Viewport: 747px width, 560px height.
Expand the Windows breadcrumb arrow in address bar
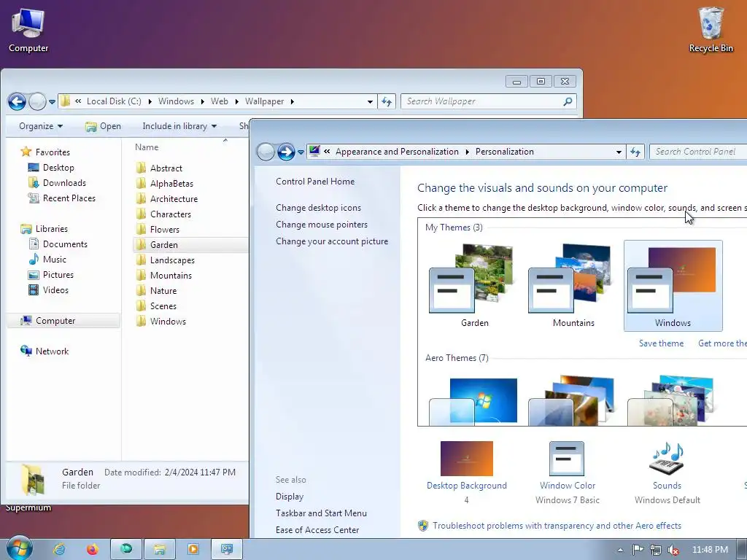(202, 101)
